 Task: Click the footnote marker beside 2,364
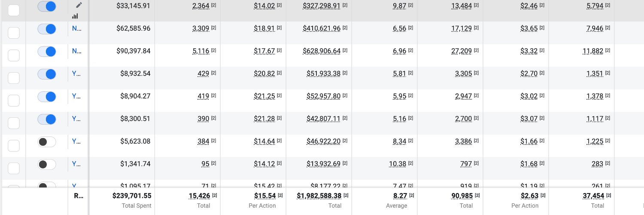[213, 5]
